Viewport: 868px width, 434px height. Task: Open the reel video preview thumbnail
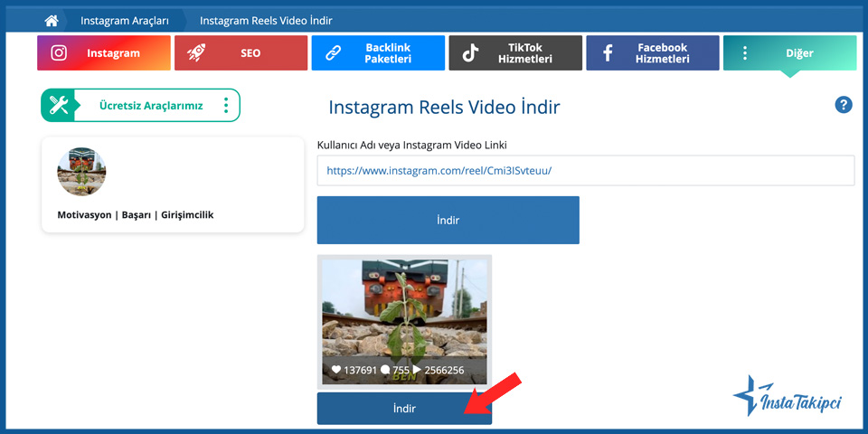(404, 322)
